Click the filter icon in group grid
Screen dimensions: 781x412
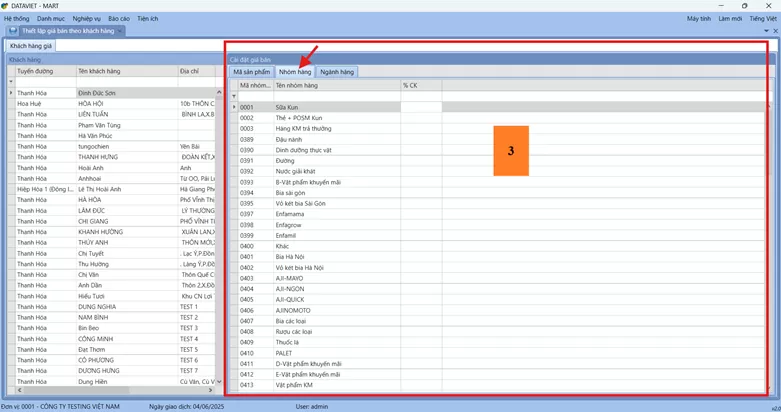[234, 96]
